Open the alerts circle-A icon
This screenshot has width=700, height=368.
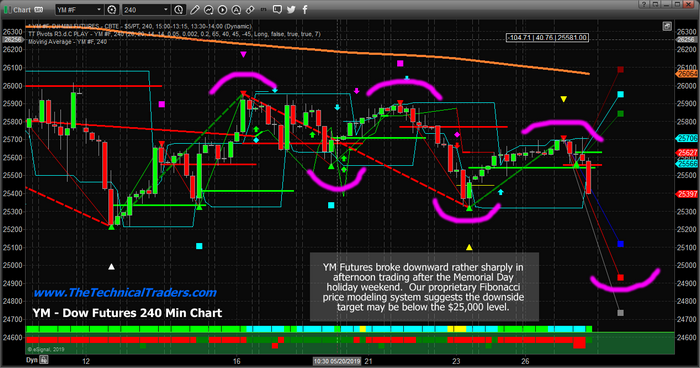(x=236, y=9)
